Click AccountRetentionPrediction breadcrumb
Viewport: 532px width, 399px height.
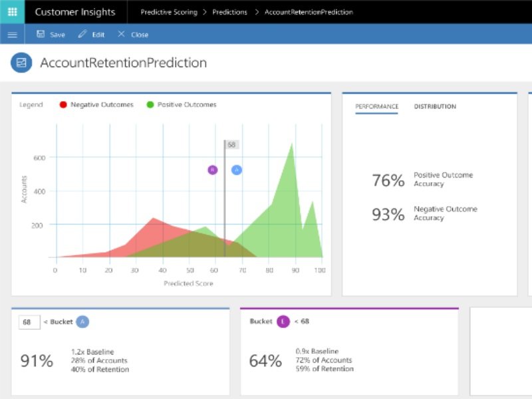coord(309,12)
